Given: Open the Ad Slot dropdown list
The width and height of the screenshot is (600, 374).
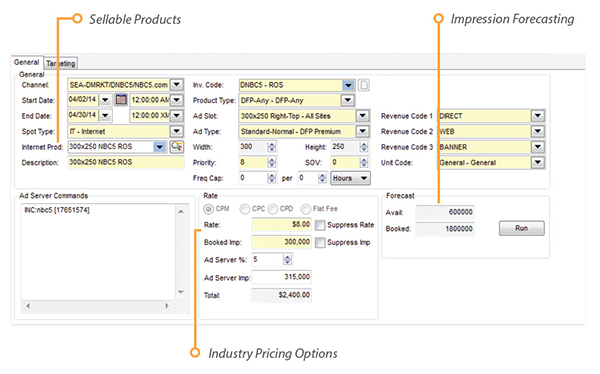Looking at the screenshot, I should click(362, 116).
